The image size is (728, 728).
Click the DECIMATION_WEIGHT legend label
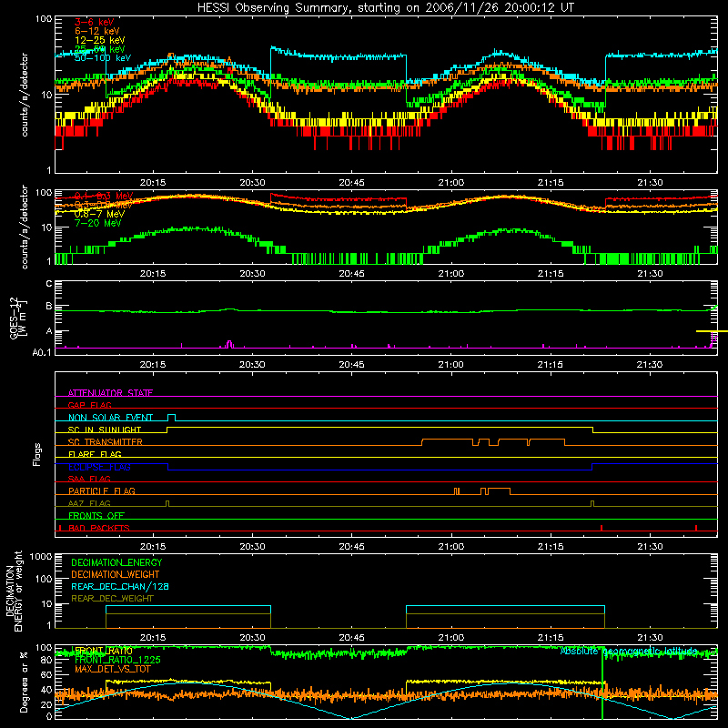tap(116, 574)
